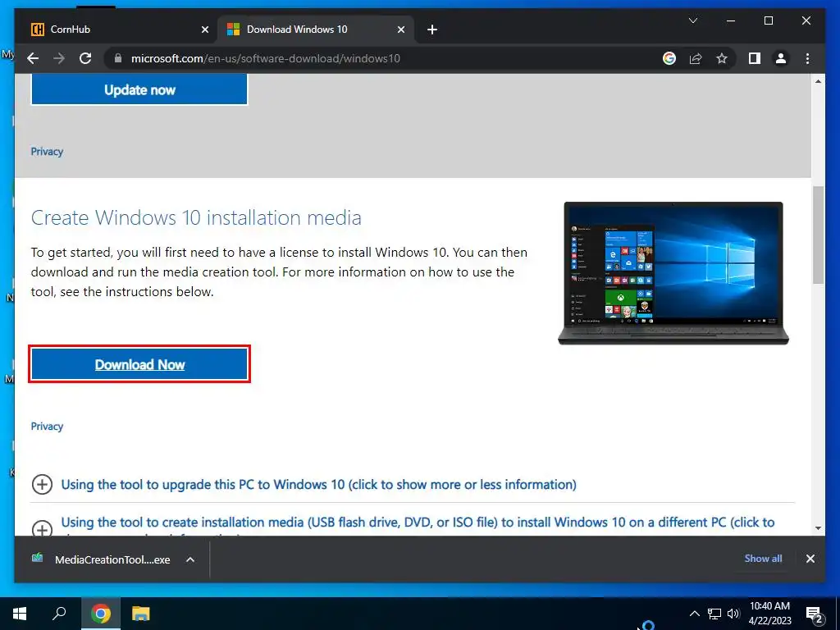840x630 pixels.
Task: Open taskbar search magnifier
Action: point(59,614)
